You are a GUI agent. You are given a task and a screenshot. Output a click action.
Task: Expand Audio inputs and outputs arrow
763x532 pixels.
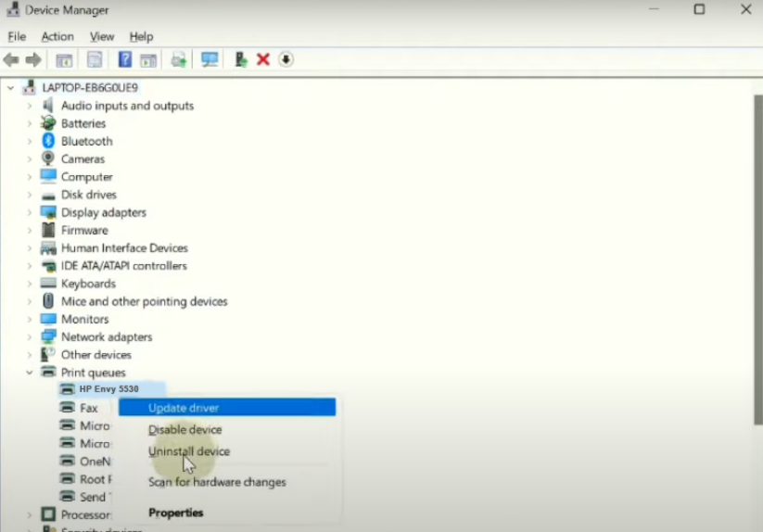tap(30, 106)
